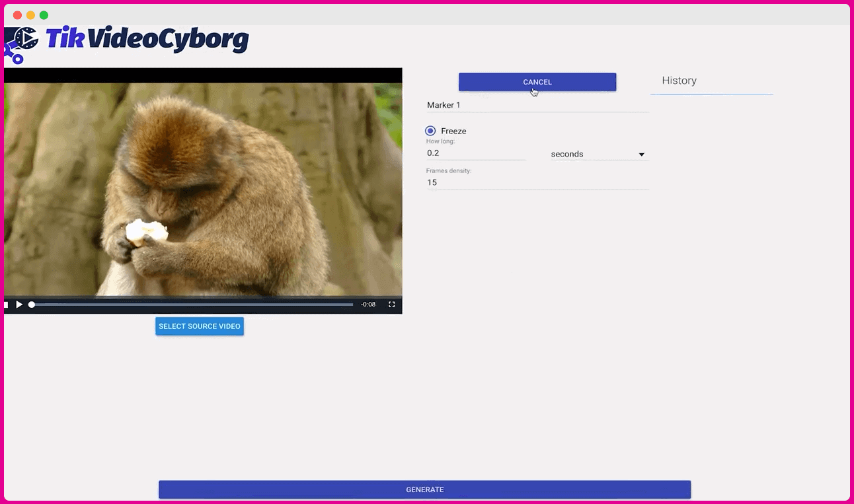
Task: Open the seconds unit dropdown
Action: pos(600,154)
